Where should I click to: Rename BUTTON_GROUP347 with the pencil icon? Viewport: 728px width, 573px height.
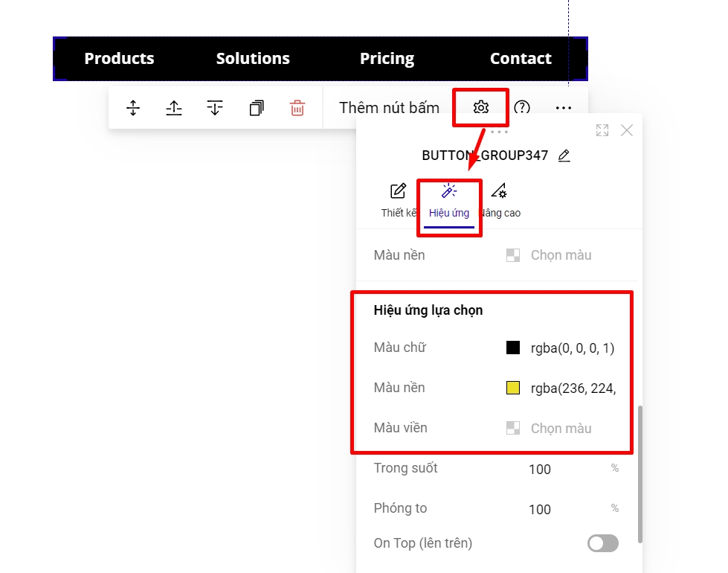[x=564, y=156]
